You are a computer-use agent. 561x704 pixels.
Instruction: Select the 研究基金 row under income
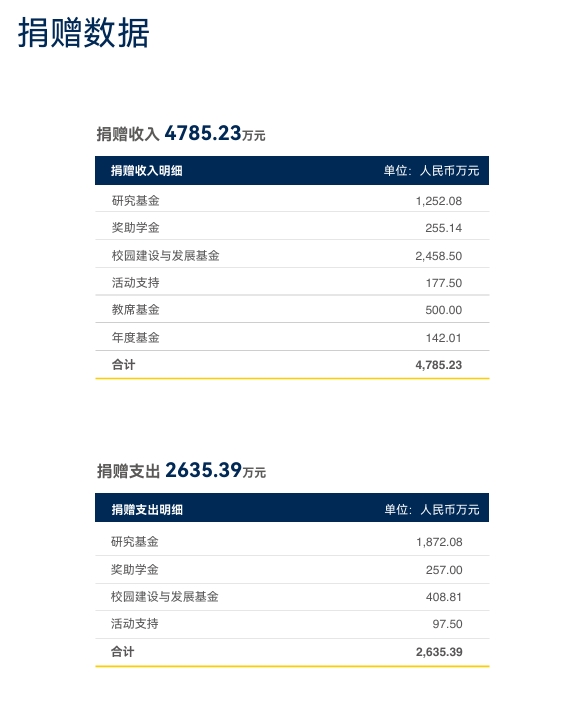(x=292, y=198)
